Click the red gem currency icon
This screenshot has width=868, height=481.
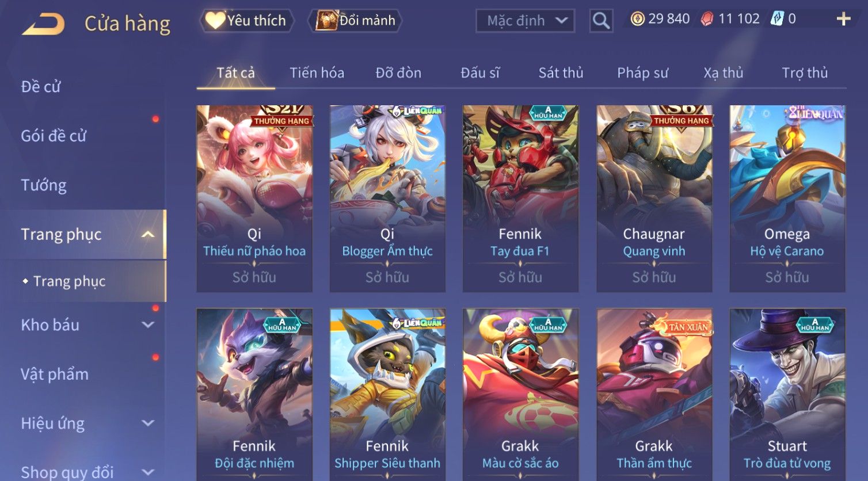707,20
